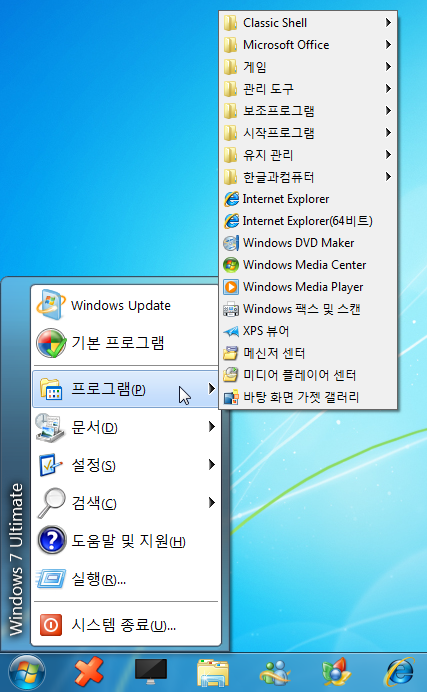The image size is (427, 692).
Task: Expand the 게임 submenu arrow
Action: coord(388,67)
